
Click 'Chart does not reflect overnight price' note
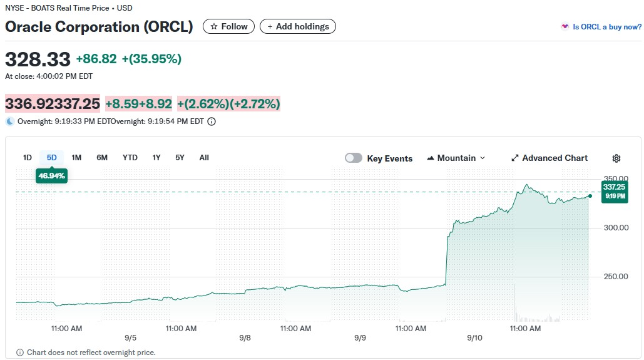coord(91,352)
